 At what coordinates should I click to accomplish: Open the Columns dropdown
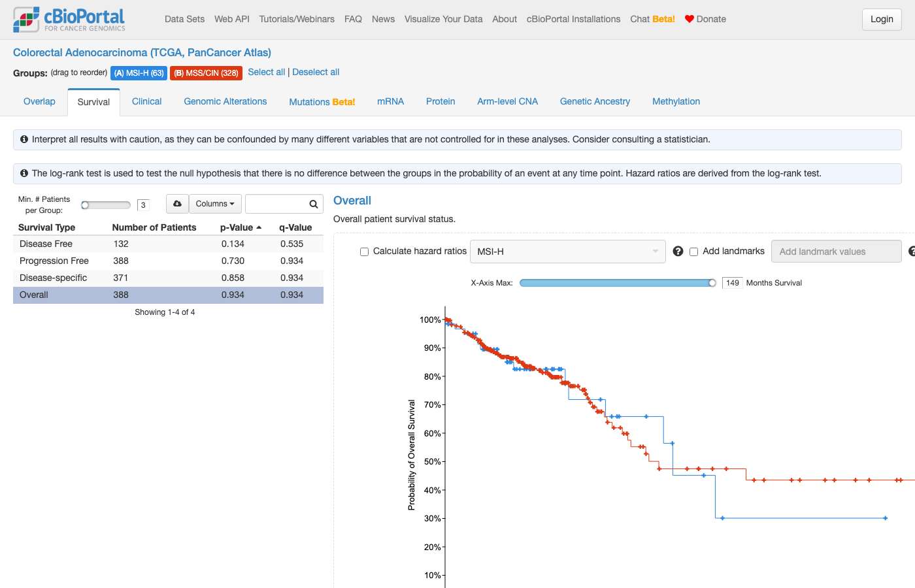(215, 204)
